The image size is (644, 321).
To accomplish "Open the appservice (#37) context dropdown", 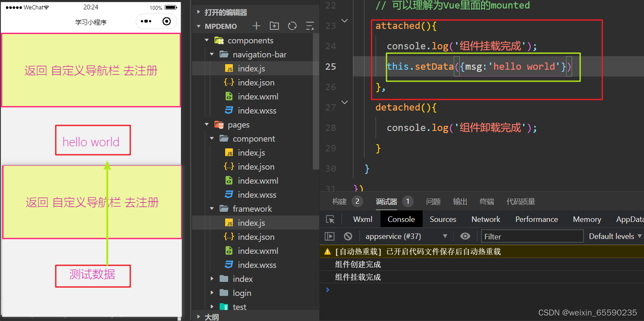I will 406,236.
